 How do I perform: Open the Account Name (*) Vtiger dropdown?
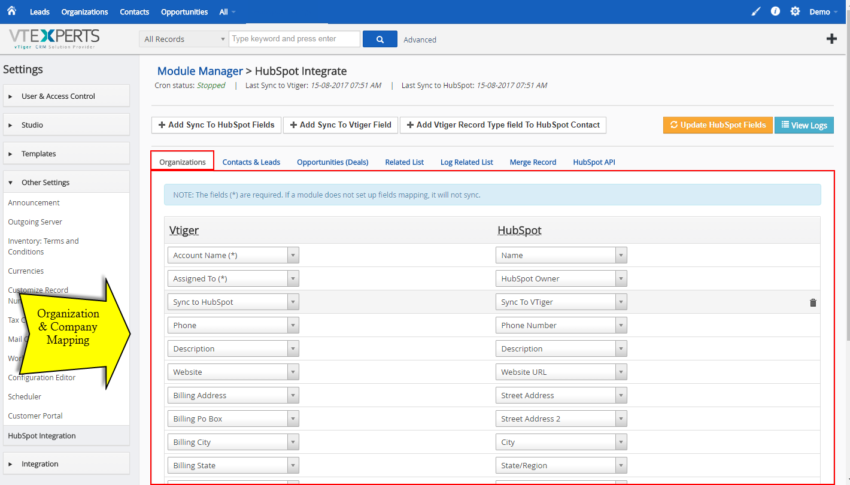233,255
